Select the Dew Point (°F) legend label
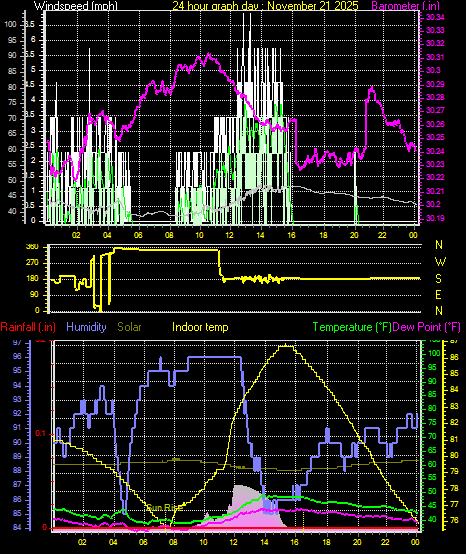The image size is (466, 554). (427, 327)
